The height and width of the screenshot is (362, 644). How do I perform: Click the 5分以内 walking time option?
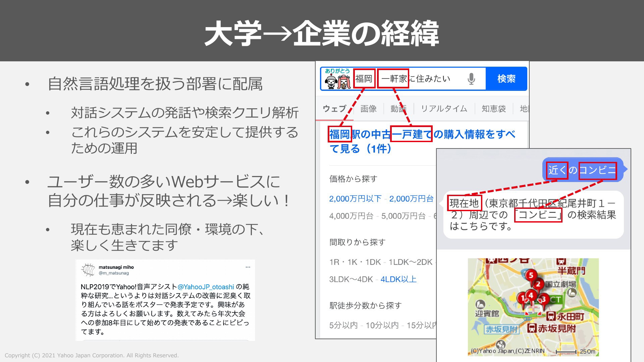point(343,325)
